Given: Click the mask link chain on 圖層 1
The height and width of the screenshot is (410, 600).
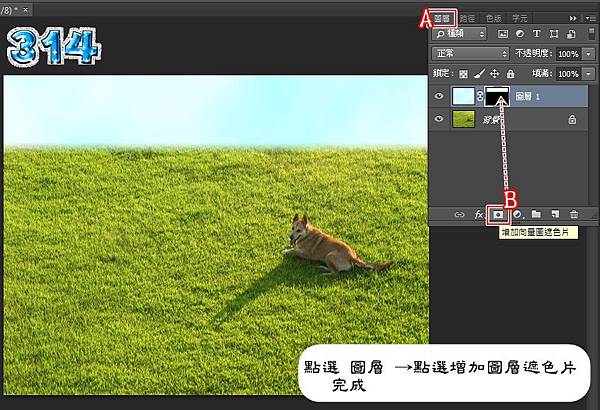Looking at the screenshot, I should click(x=480, y=96).
